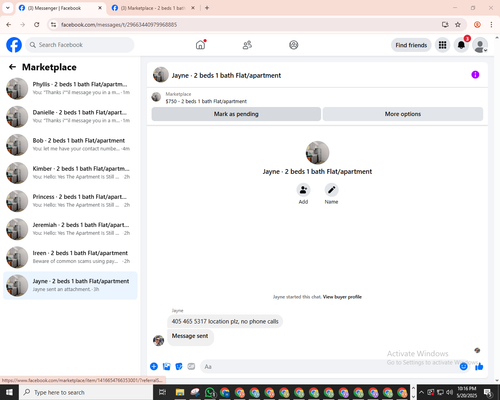Choose a GIF icon in composer
The height and width of the screenshot is (400, 500).
(191, 367)
